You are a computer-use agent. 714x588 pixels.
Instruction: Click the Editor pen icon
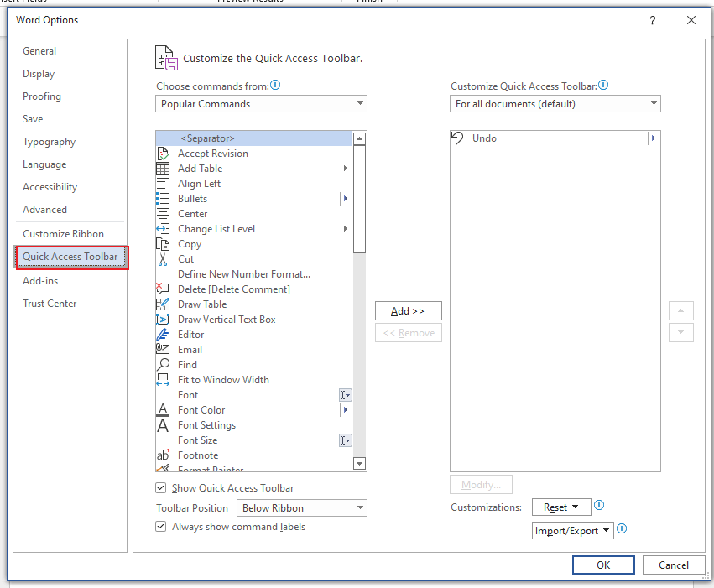163,335
